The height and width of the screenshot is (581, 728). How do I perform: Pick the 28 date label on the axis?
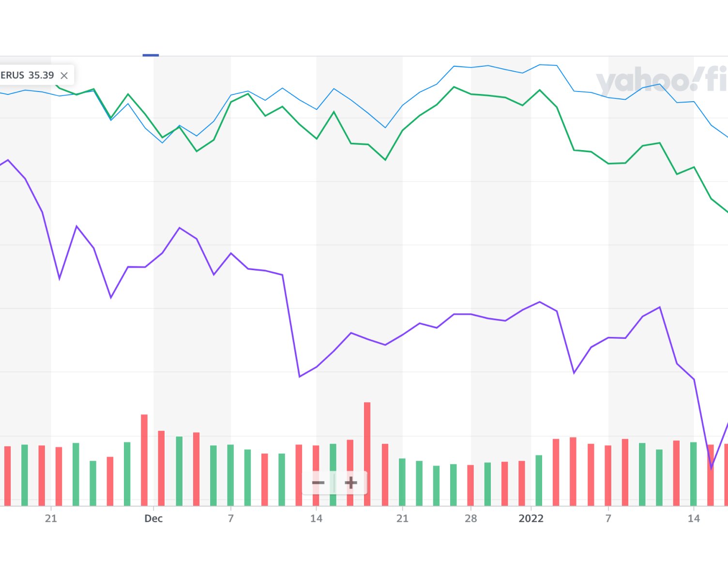470,519
